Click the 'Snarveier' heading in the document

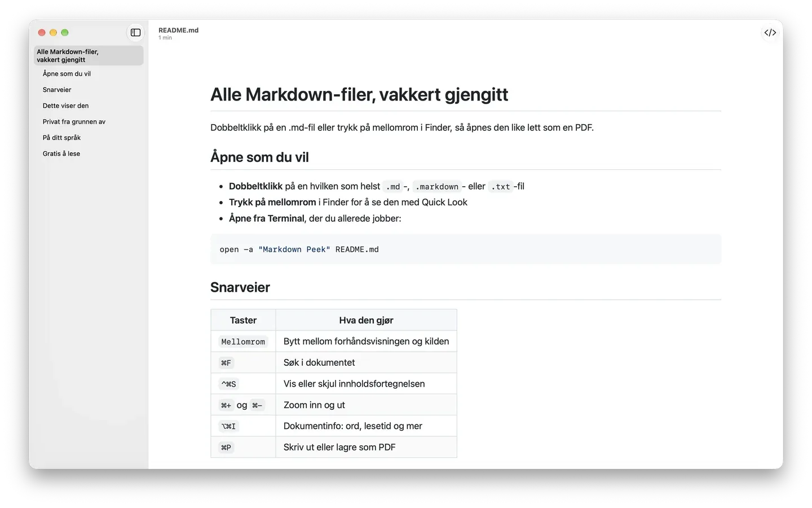point(240,287)
